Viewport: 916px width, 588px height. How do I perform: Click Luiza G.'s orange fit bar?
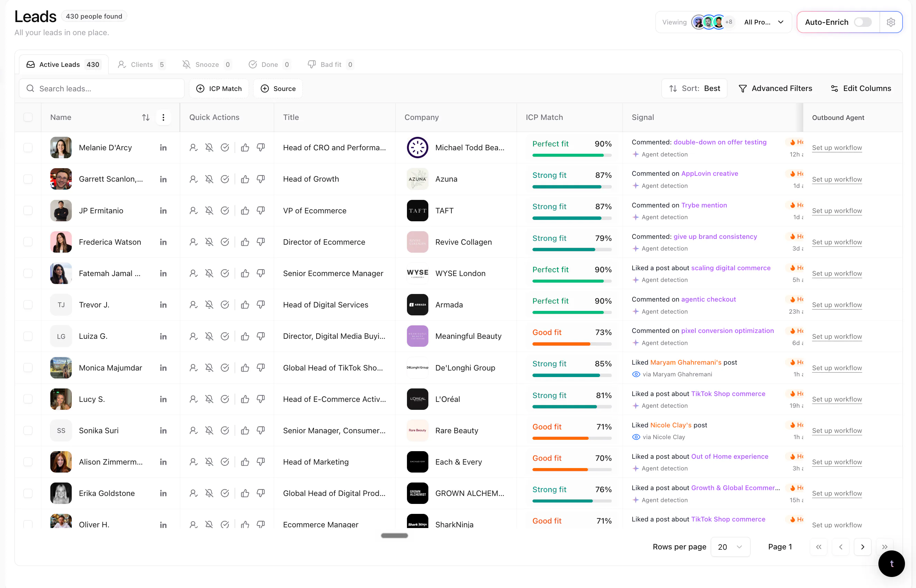[x=572, y=344]
